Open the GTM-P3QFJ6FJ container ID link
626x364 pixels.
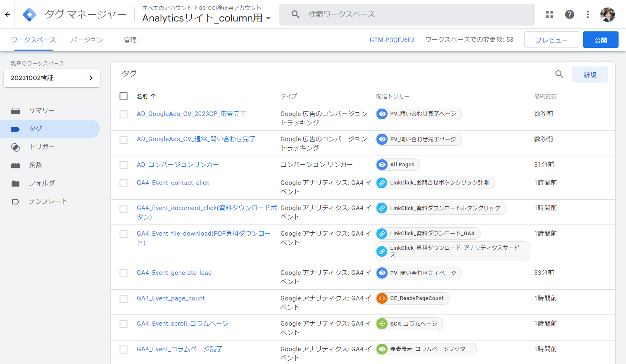pyautogui.click(x=392, y=40)
